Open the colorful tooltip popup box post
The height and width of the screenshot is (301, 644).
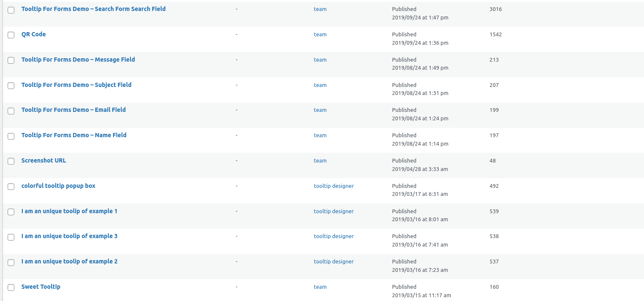coord(58,186)
